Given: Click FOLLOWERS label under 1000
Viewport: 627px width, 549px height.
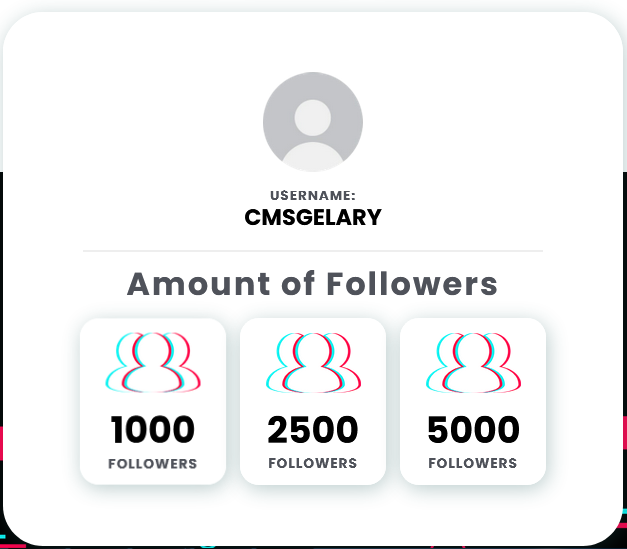Looking at the screenshot, I should tap(153, 464).
